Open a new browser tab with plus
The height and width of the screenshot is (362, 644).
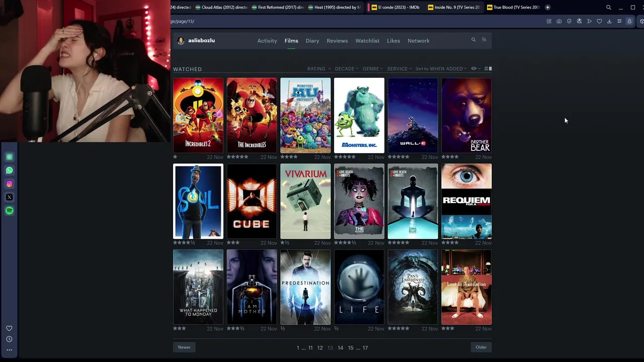click(547, 8)
